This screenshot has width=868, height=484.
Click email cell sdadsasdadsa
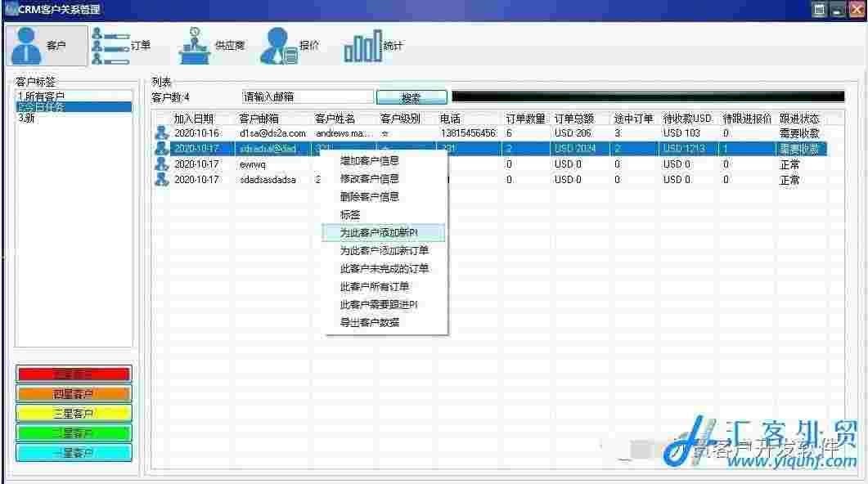click(x=268, y=180)
